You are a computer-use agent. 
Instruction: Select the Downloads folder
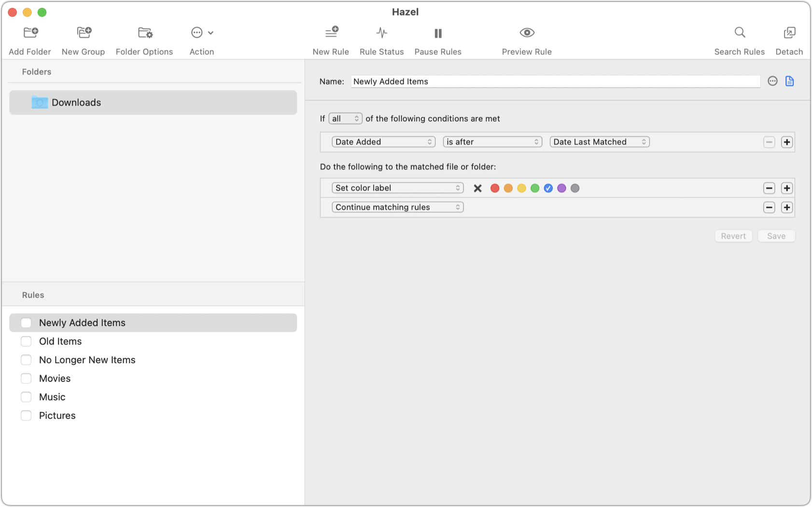pyautogui.click(x=153, y=102)
